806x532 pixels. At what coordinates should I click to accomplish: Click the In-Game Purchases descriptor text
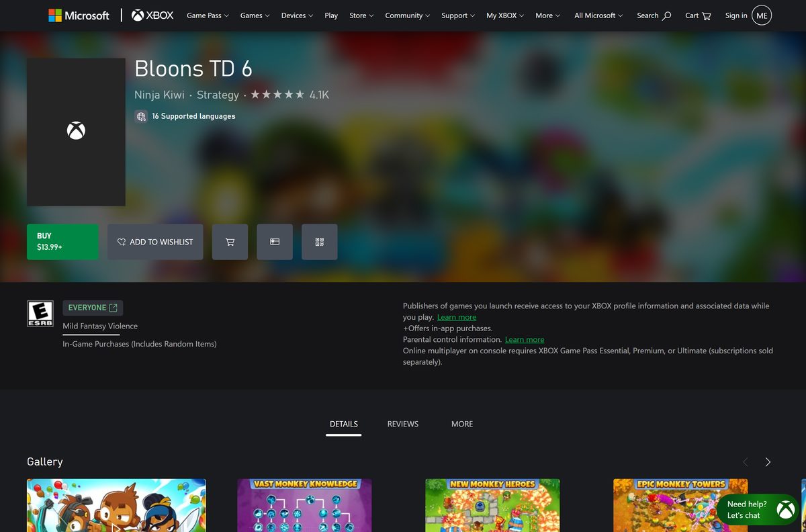pos(140,344)
